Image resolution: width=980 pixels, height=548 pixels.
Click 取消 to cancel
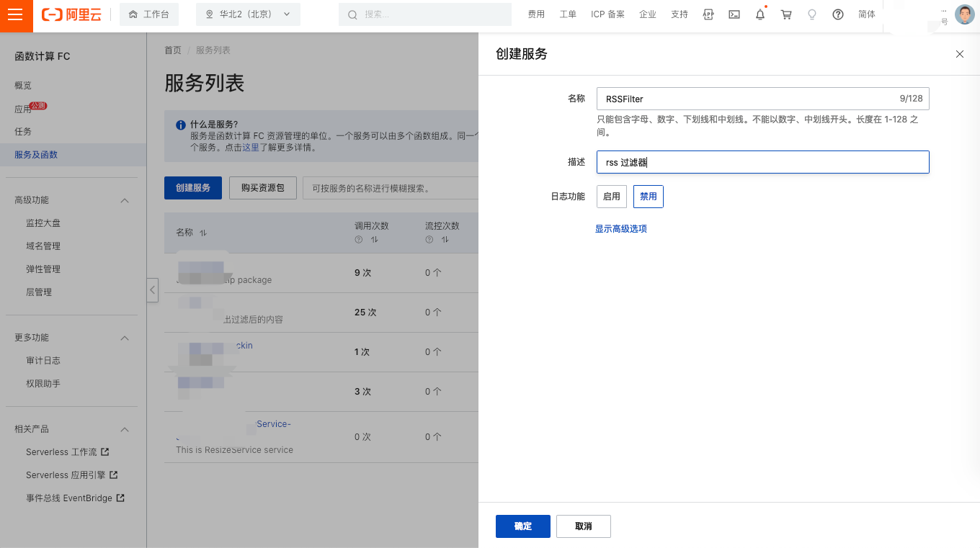pos(584,526)
